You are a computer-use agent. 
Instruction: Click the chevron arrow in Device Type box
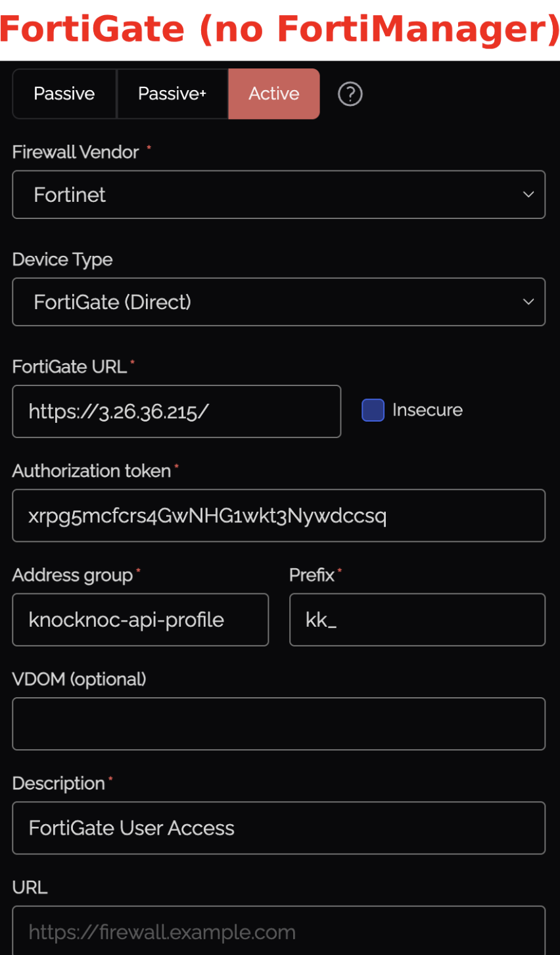528,302
